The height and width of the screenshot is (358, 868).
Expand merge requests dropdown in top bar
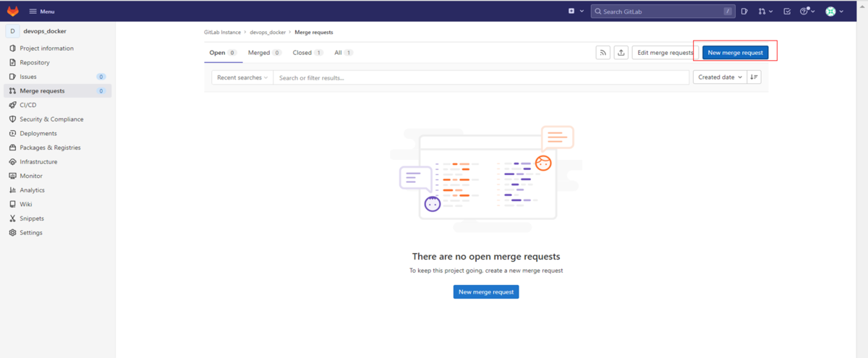click(765, 12)
